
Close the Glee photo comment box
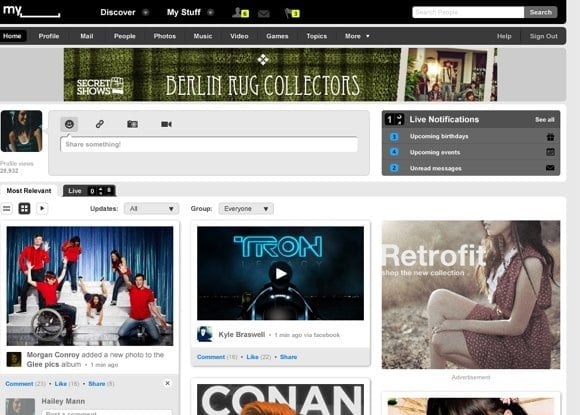pos(167,383)
